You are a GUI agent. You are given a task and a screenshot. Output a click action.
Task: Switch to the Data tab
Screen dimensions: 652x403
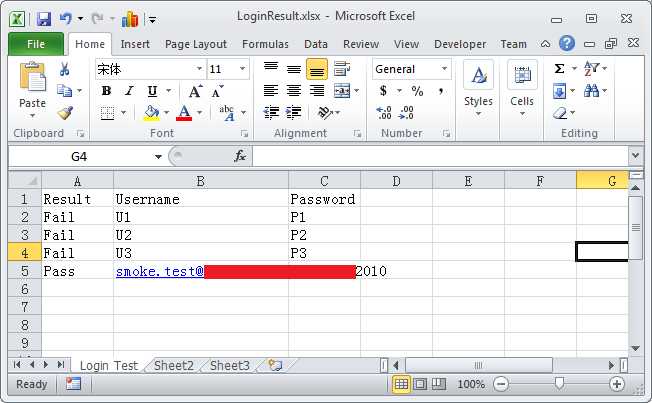316,44
